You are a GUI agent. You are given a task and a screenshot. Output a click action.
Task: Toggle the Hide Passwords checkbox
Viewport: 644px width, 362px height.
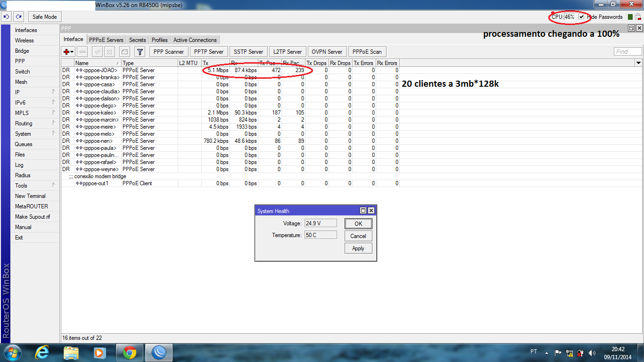582,17
